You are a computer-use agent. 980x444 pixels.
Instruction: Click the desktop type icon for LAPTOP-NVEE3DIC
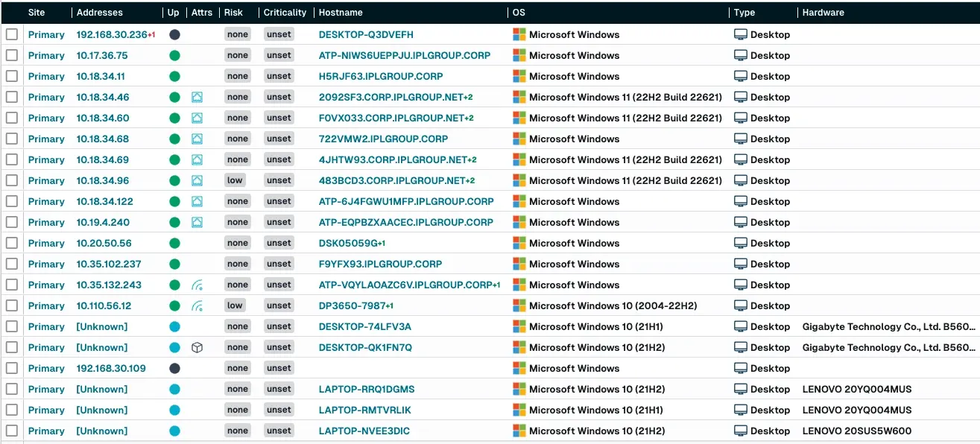[x=741, y=431]
